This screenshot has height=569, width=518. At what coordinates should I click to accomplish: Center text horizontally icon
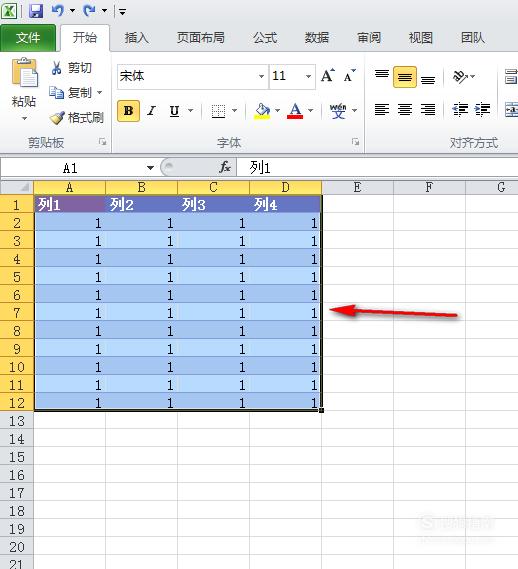tap(405, 109)
